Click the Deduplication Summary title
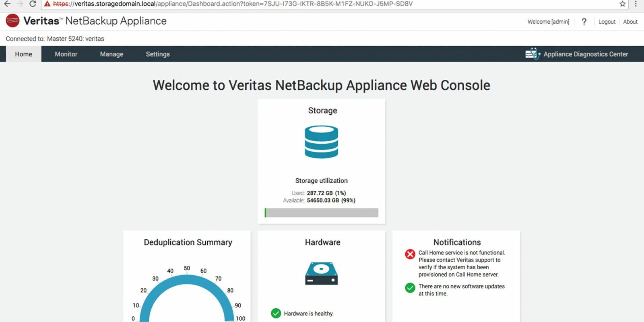 tap(188, 242)
